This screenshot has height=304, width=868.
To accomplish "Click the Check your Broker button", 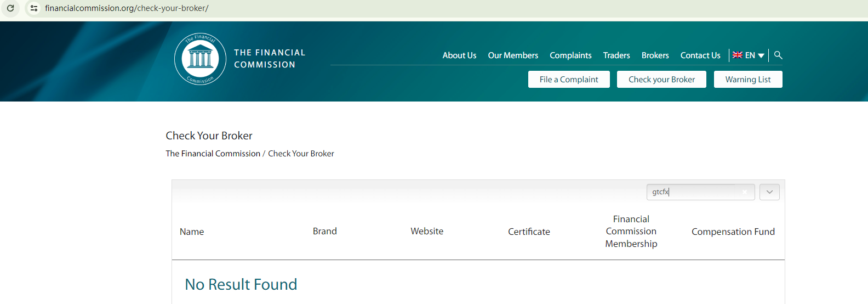I will [x=661, y=80].
